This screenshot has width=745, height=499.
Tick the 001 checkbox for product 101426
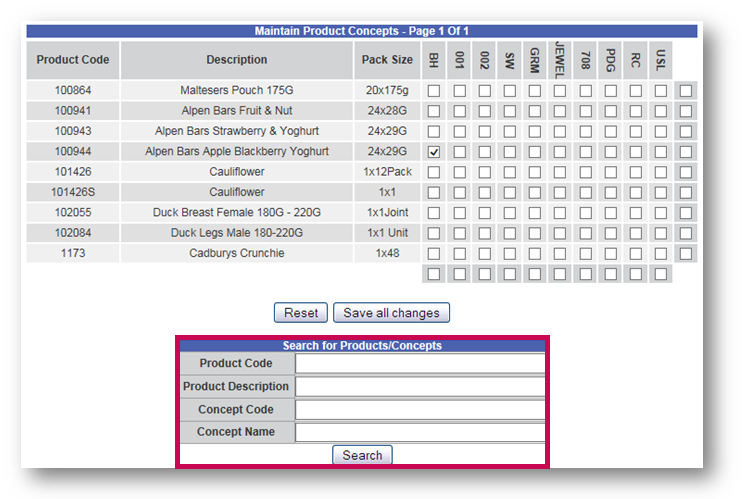click(459, 172)
